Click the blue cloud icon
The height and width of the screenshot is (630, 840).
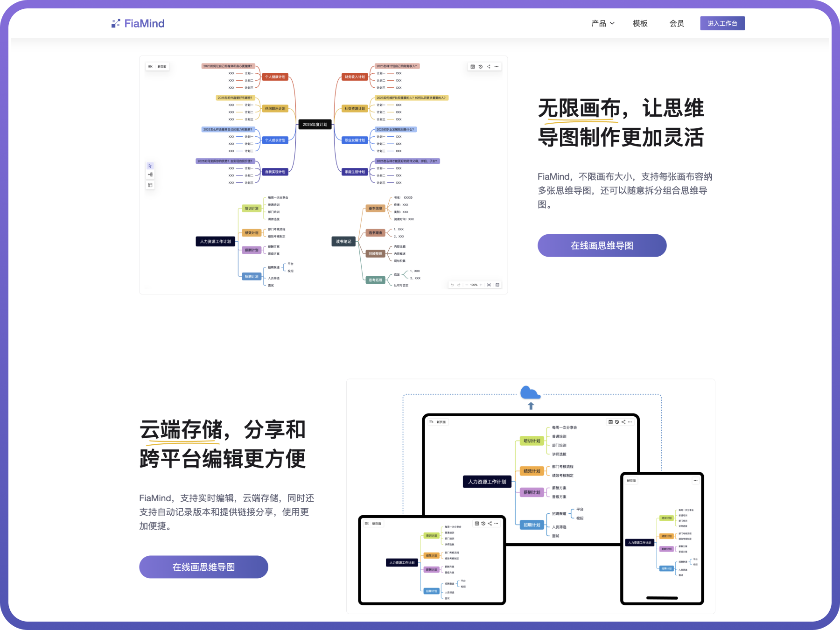(x=531, y=392)
